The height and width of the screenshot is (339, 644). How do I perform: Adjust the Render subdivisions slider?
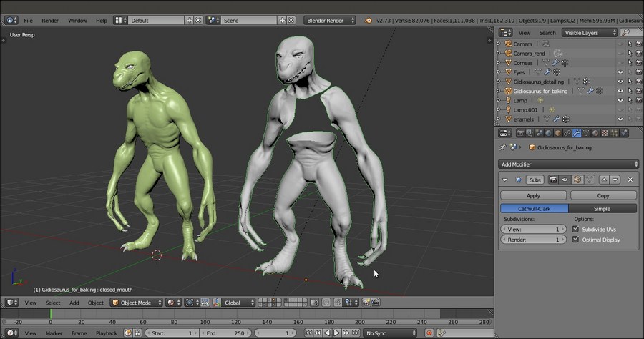(x=534, y=240)
